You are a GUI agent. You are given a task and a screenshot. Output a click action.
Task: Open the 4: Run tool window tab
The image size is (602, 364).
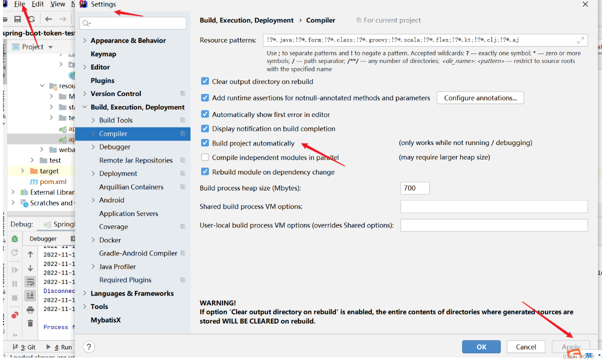[59, 347]
